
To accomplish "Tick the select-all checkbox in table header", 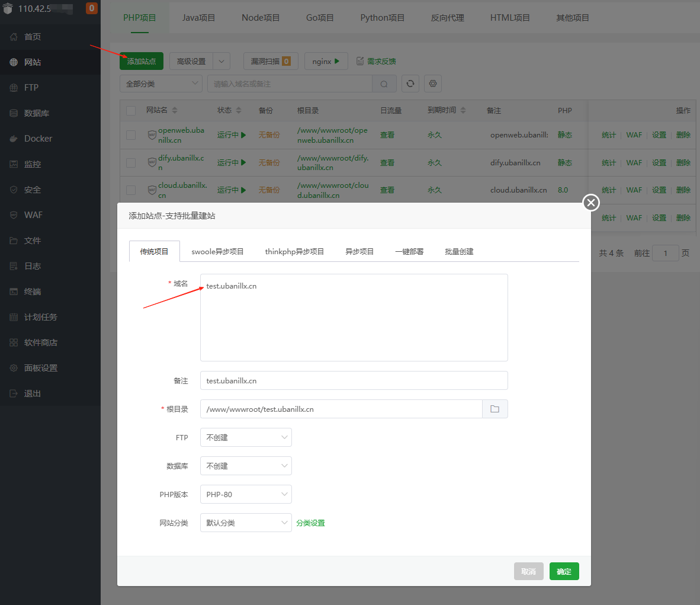I will tap(131, 110).
